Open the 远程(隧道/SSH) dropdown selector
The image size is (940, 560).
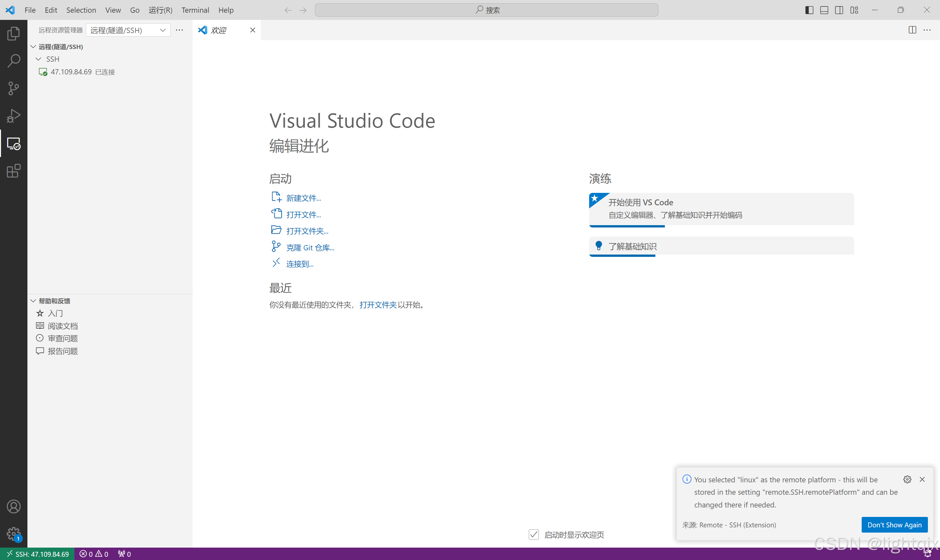click(128, 30)
